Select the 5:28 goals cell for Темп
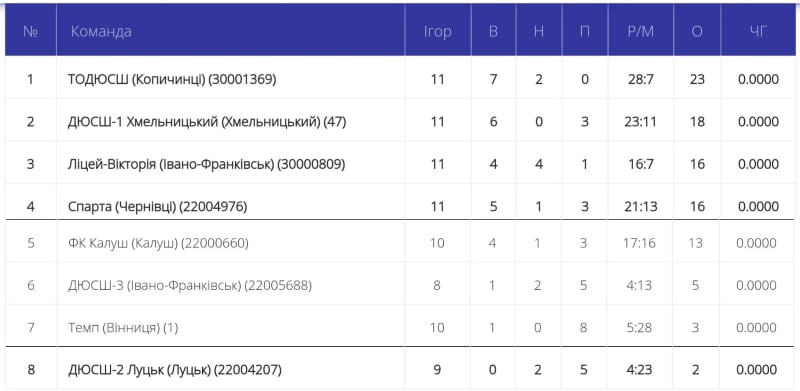The height and width of the screenshot is (391, 800). pyautogui.click(x=639, y=328)
